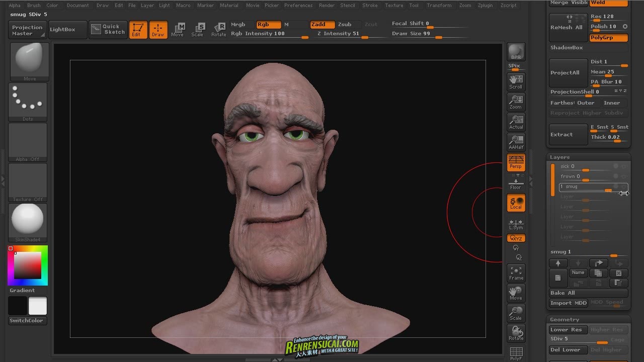Click the Move transform button in the top shelf
Viewport: 644px width, 362px height.
(178, 29)
